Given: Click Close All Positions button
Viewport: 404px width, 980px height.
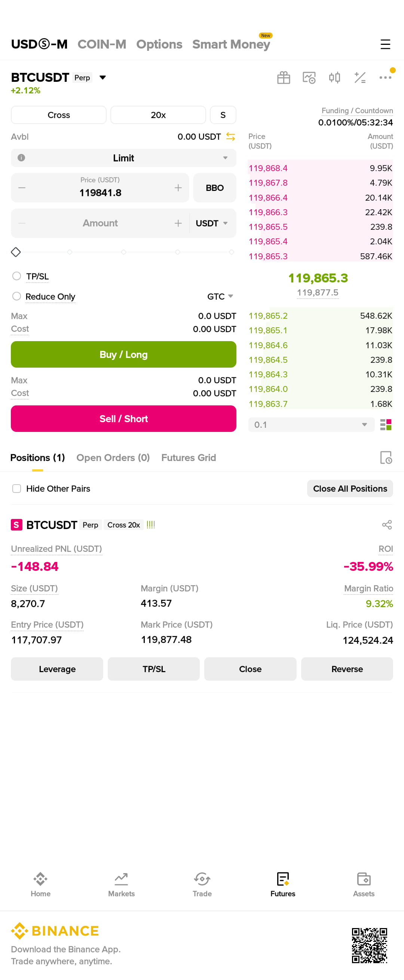Looking at the screenshot, I should coord(349,488).
